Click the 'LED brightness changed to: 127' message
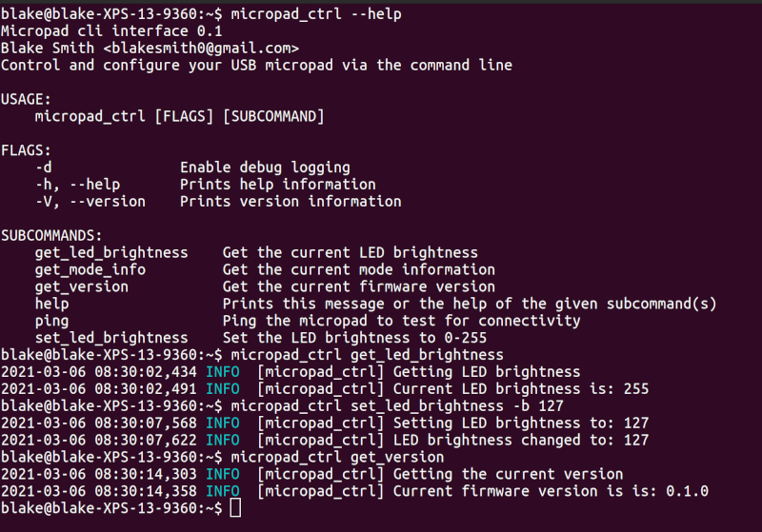This screenshot has height=532, width=762. pyautogui.click(x=520, y=441)
